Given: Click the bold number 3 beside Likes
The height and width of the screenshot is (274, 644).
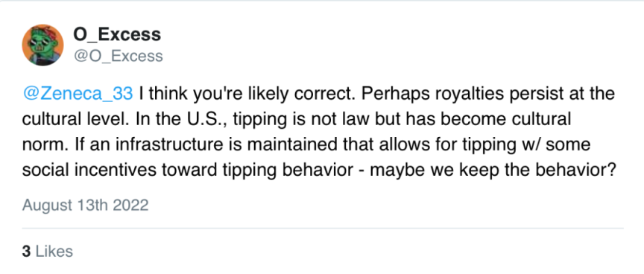Looking at the screenshot, I should click(26, 251).
